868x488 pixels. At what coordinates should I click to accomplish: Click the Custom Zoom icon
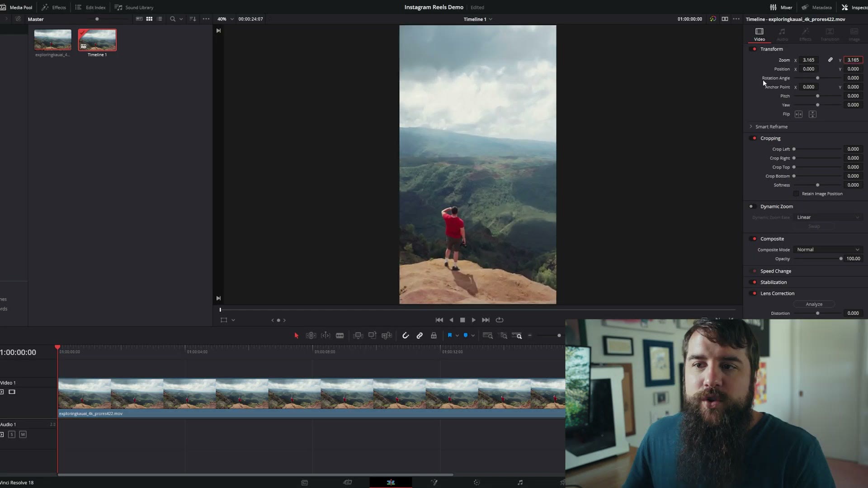517,335
